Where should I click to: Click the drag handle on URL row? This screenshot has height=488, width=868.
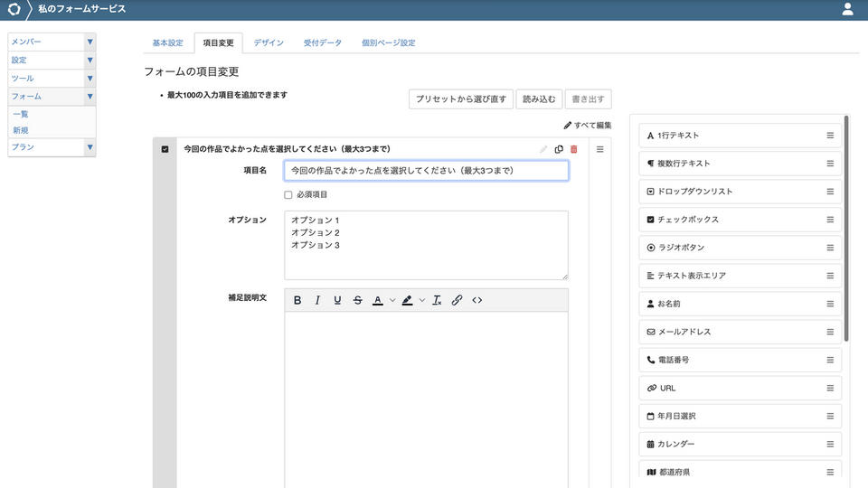(x=830, y=388)
